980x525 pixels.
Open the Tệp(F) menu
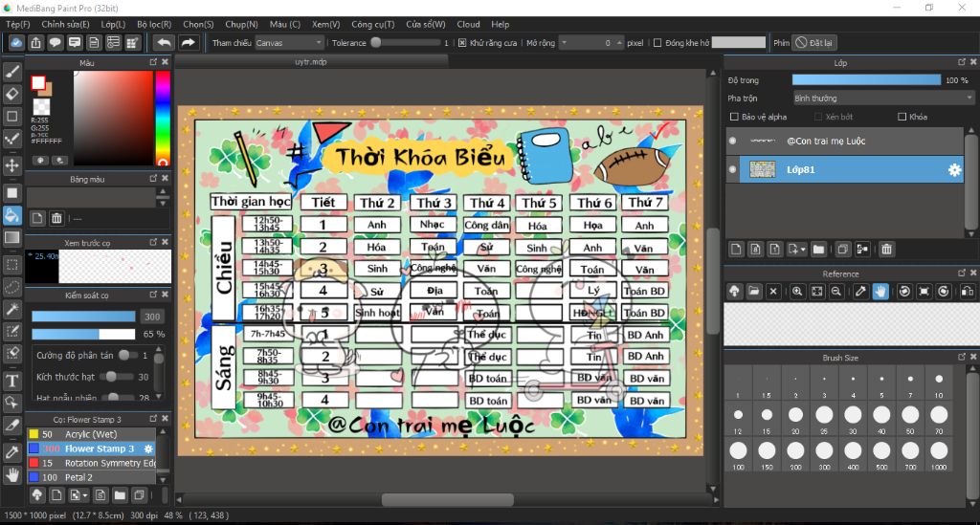[x=17, y=24]
